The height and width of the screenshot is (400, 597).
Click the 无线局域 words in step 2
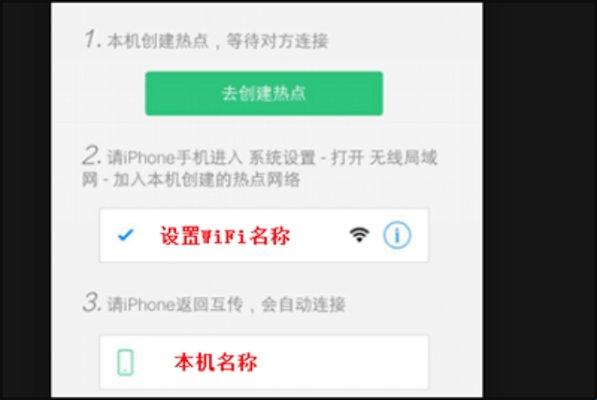404,158
